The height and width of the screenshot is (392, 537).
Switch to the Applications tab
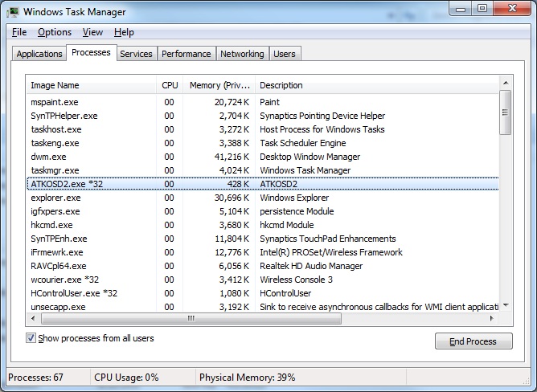click(x=39, y=54)
